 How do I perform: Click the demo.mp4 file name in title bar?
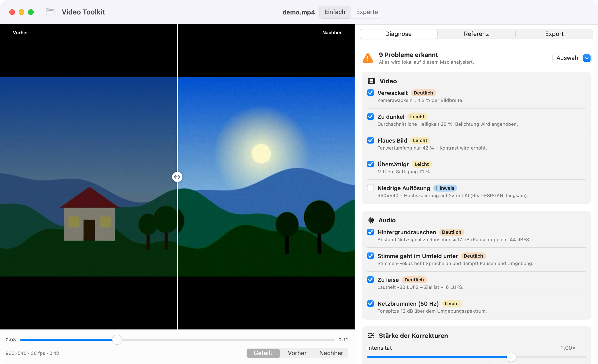click(299, 12)
